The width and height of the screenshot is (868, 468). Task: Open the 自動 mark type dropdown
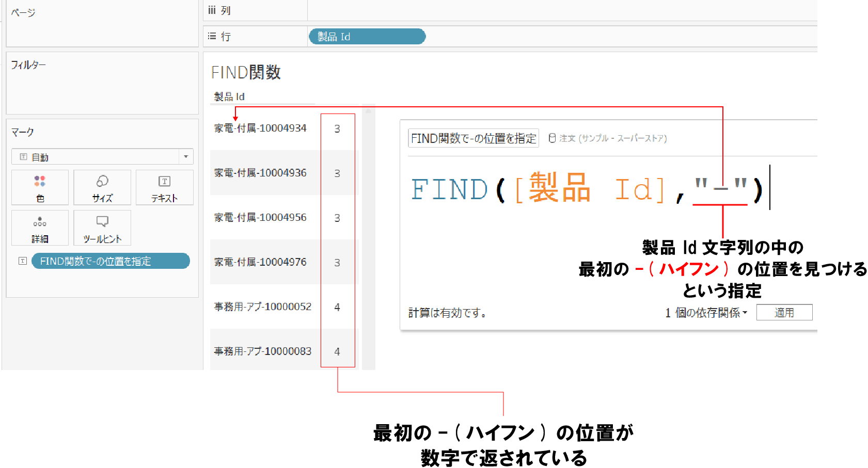(x=186, y=156)
